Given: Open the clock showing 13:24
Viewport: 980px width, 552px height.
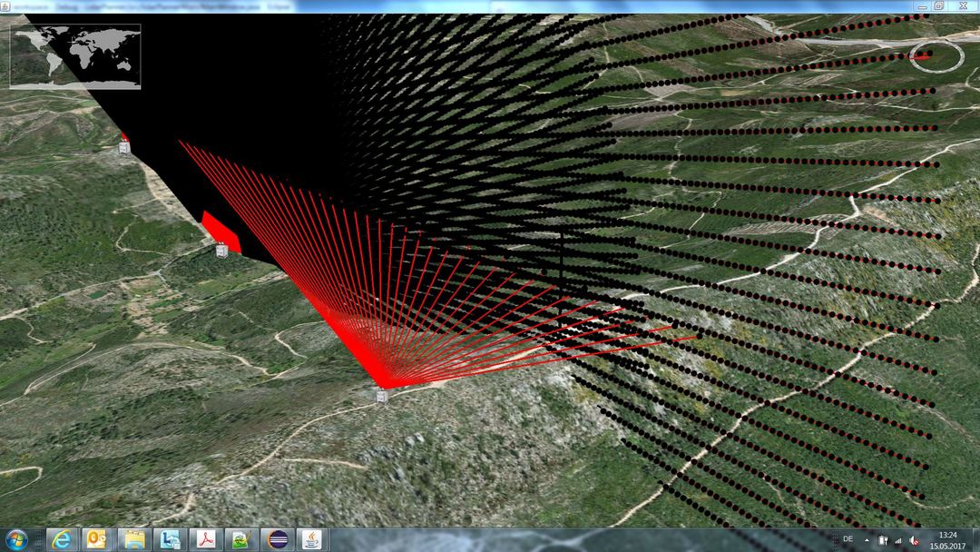Looking at the screenshot, I should [x=948, y=539].
